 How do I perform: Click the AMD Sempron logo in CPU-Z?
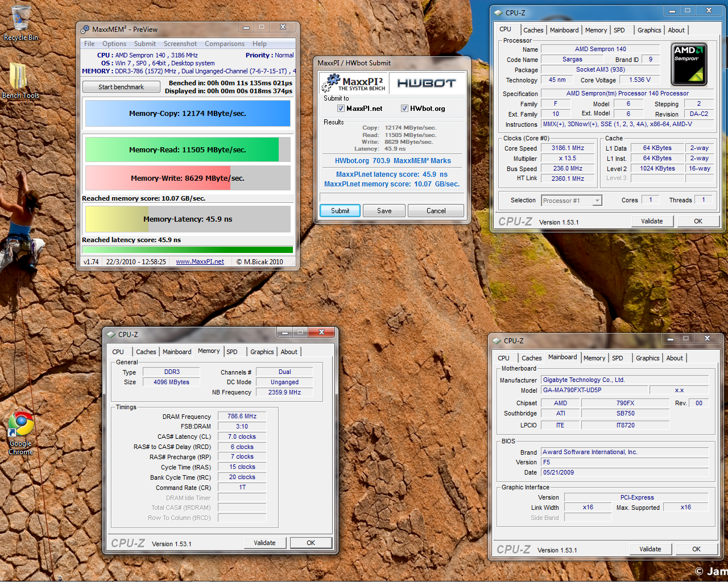(x=689, y=64)
